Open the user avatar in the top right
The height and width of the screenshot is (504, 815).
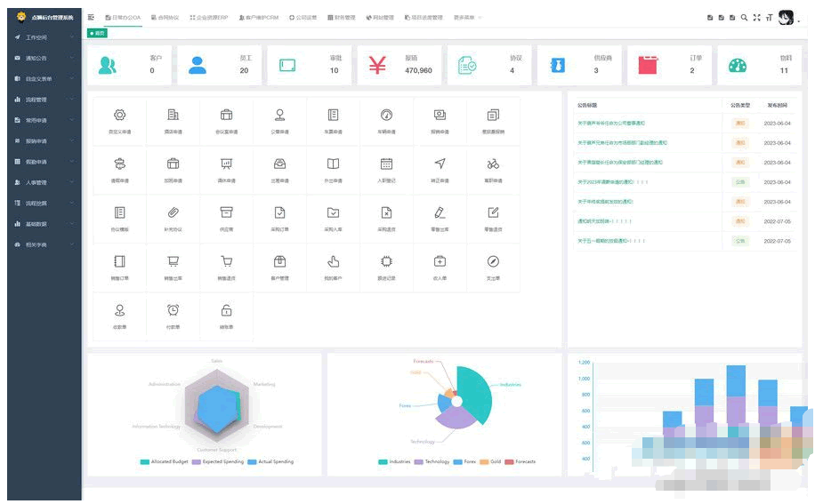coord(786,18)
